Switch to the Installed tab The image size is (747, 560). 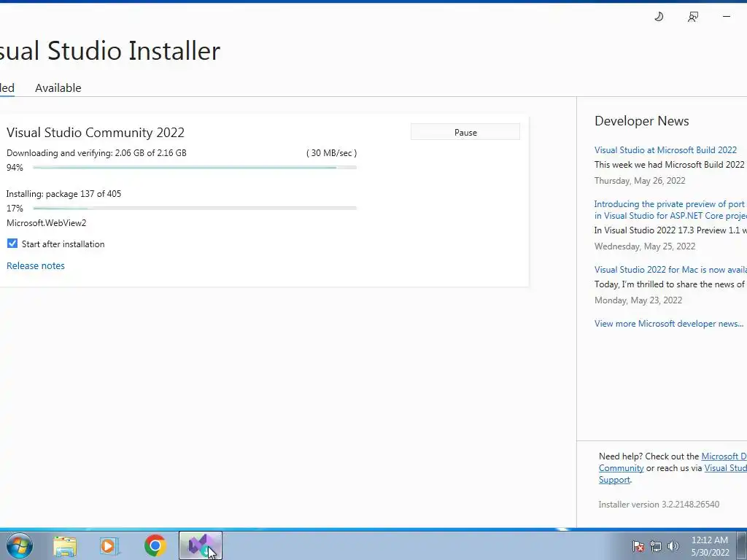7,87
